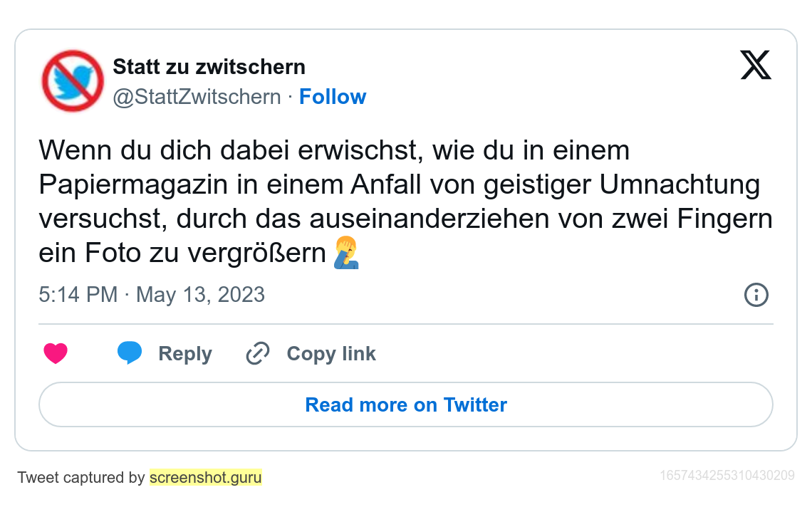Open the tweet info circle icon
Screen dimensions: 812x517
click(756, 295)
